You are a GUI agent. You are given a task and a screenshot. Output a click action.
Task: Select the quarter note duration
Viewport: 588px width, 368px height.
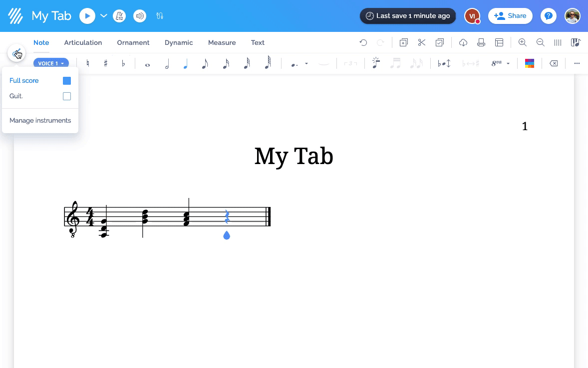186,63
